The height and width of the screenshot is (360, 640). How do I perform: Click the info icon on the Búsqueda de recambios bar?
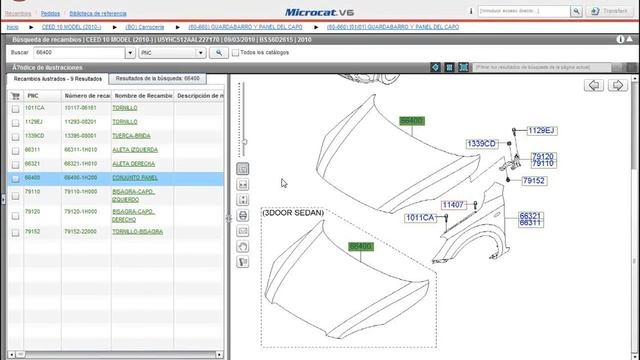tap(620, 39)
